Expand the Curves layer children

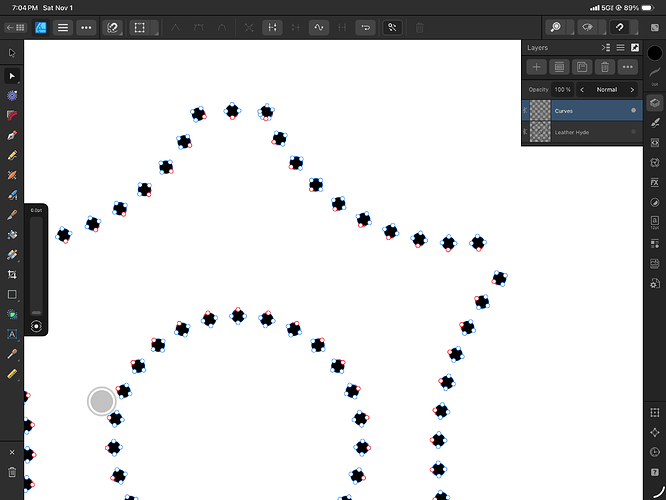(526, 110)
